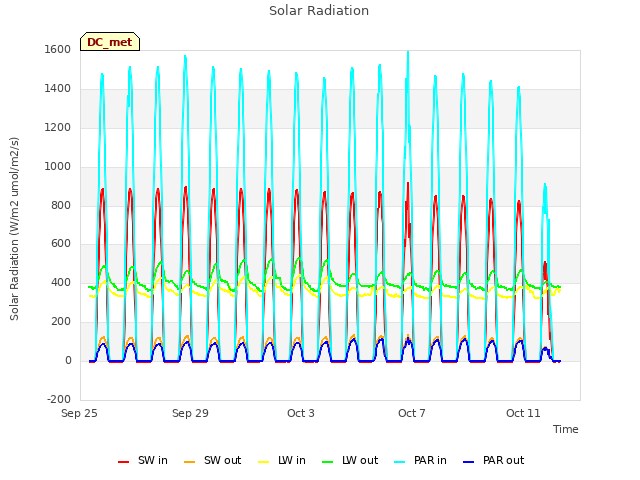Click the Sep 29 x-axis label
Viewport: 640px width, 480px height.
[190, 413]
